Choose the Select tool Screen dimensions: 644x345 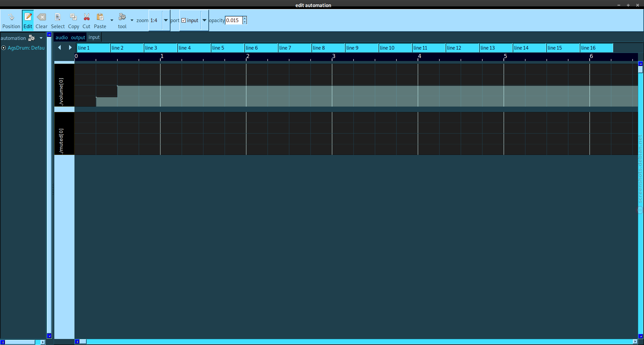[58, 21]
